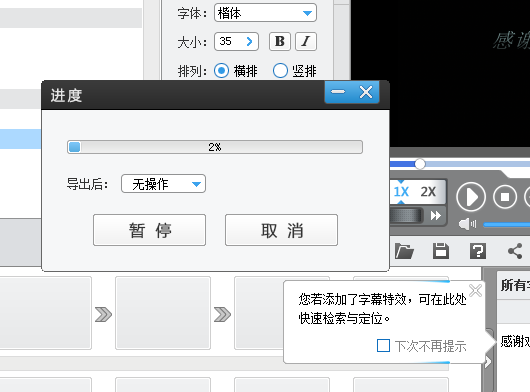Viewport: 530px width, 392px height.
Task: Mute the volume speaker icon
Action: 467,224
